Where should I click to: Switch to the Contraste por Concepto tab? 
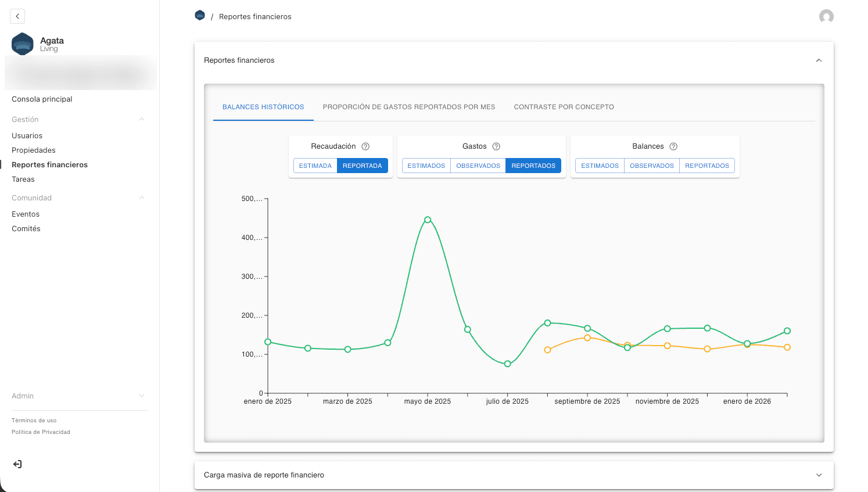coord(564,107)
